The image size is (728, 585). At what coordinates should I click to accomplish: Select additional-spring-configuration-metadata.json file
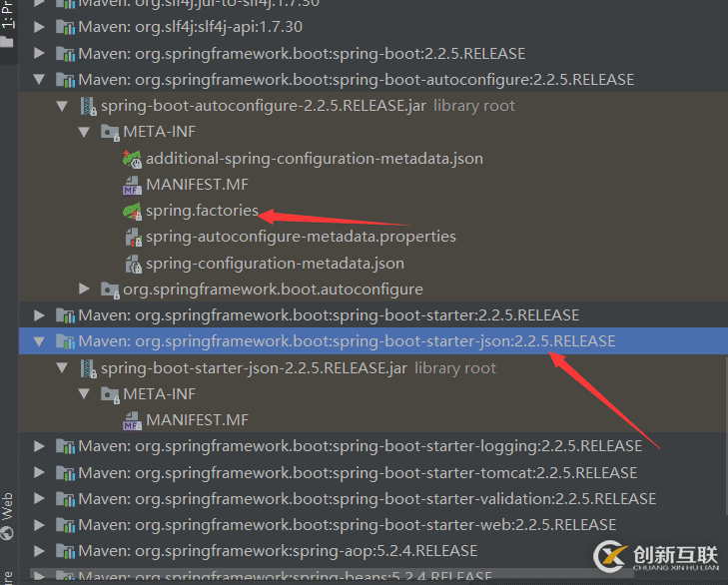coord(315,159)
